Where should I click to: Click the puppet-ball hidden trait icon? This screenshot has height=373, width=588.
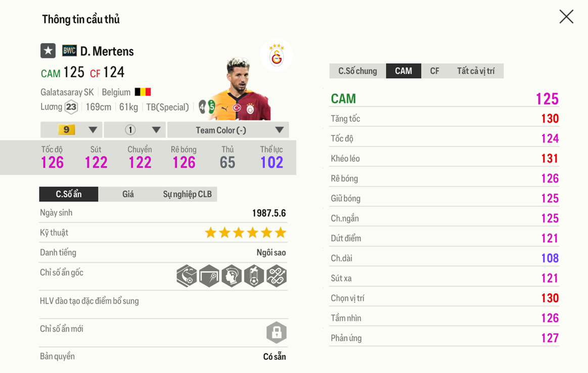tap(254, 276)
